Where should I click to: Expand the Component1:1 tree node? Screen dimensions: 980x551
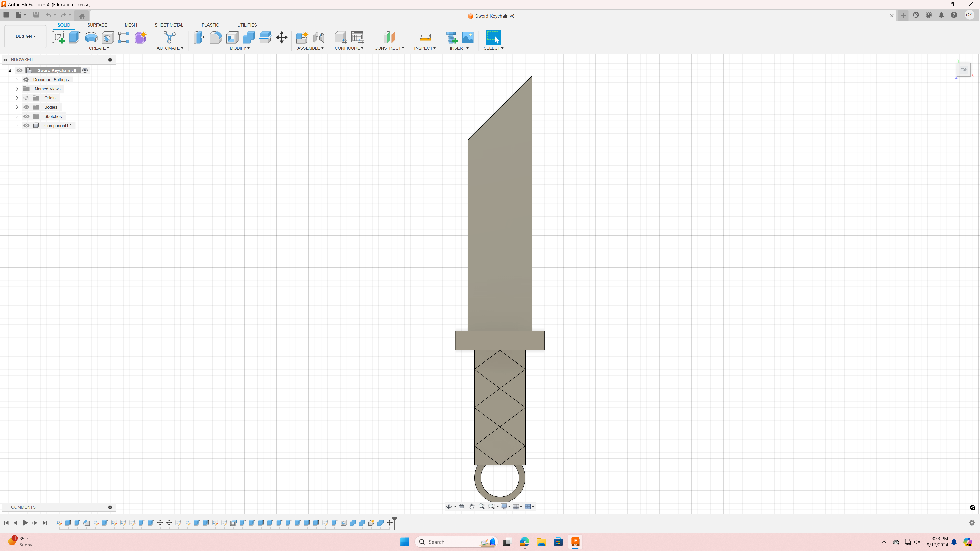point(17,126)
